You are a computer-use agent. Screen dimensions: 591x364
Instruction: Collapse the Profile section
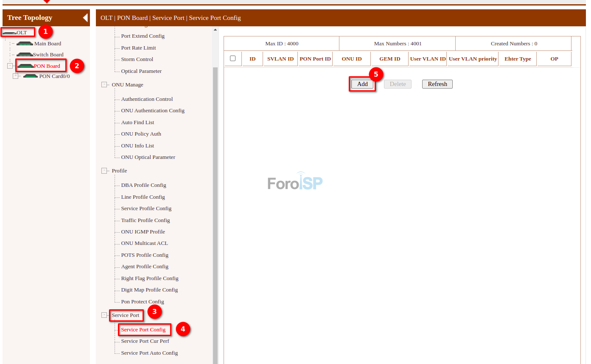tap(104, 171)
